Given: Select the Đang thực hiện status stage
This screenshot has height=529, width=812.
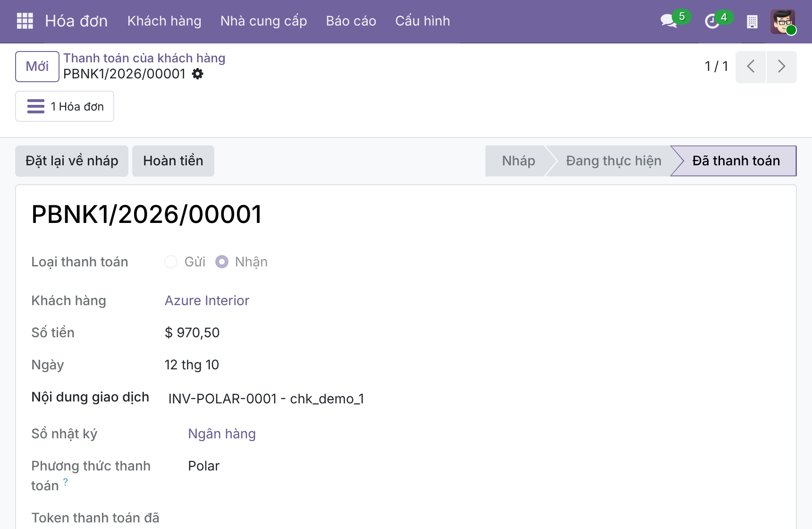Looking at the screenshot, I should pos(613,161).
